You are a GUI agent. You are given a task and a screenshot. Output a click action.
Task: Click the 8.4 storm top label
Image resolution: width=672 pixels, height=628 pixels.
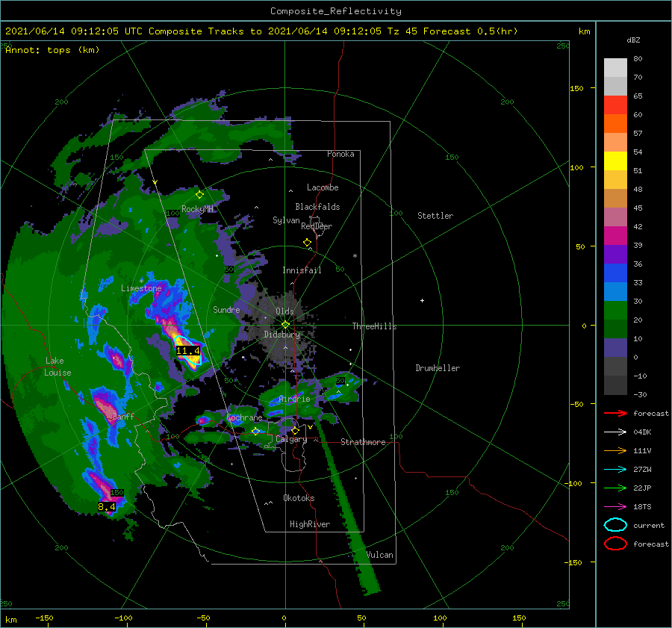[107, 507]
